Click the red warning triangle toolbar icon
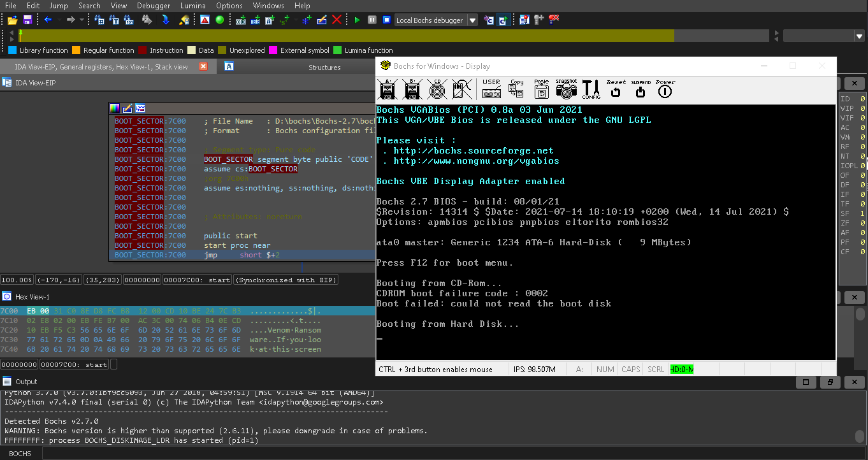868x460 pixels. point(205,20)
